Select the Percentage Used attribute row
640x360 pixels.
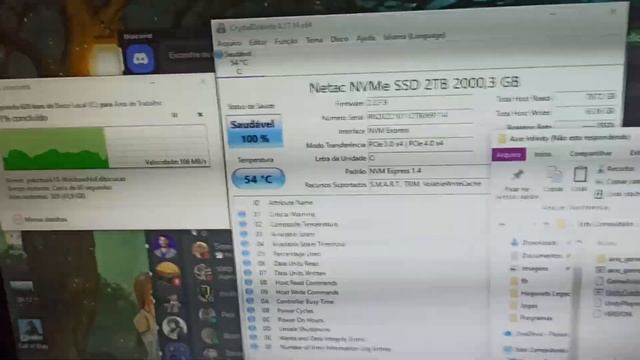point(362,253)
